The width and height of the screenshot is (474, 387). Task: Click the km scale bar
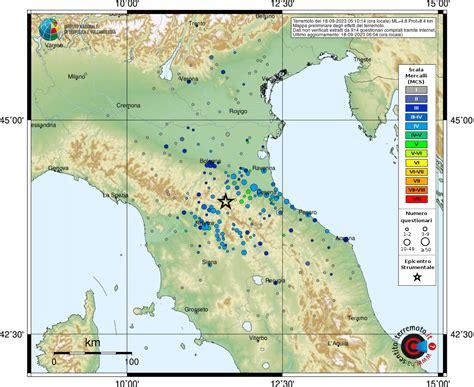tap(93, 353)
